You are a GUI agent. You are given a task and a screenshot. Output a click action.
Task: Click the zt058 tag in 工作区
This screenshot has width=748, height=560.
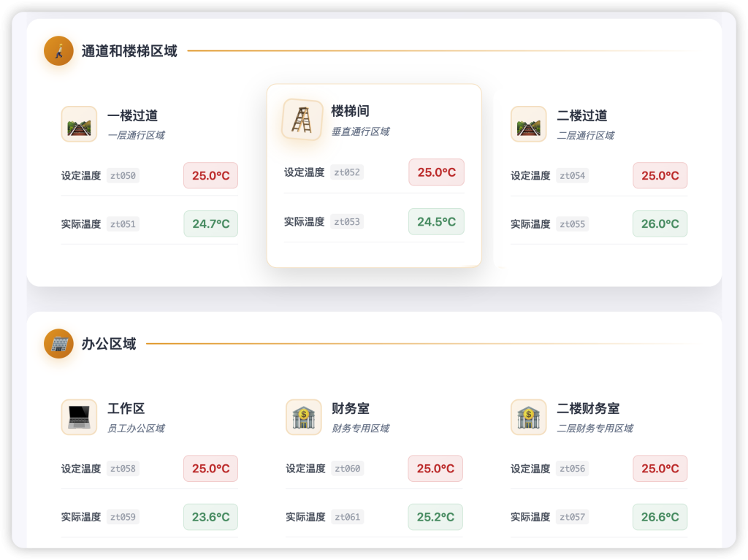click(x=123, y=468)
